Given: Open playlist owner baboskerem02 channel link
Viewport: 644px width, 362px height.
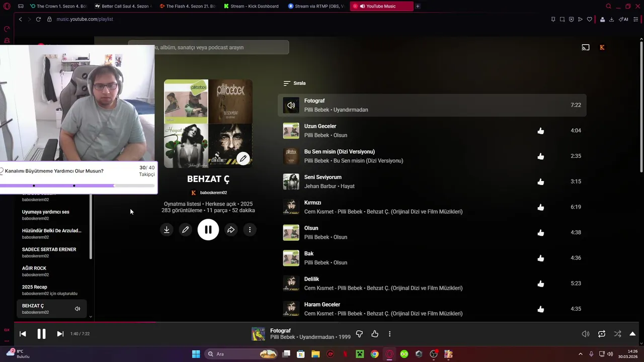Looking at the screenshot, I should pyautogui.click(x=213, y=193).
